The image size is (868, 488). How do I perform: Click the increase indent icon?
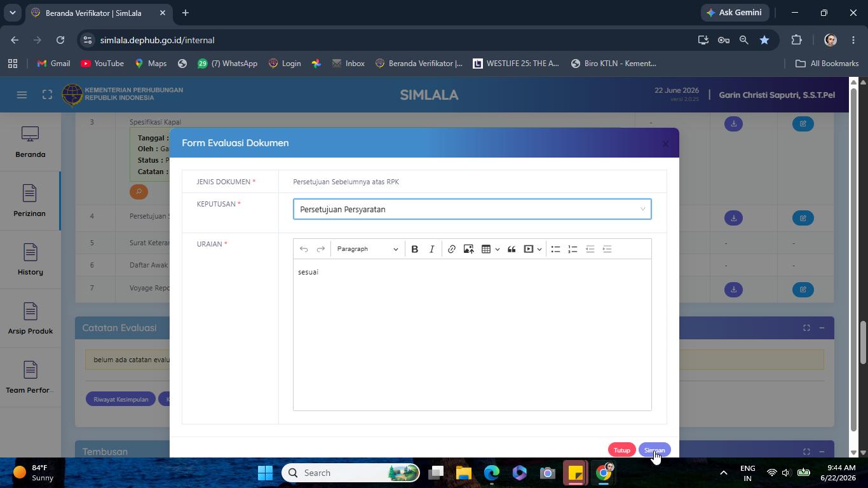pyautogui.click(x=607, y=249)
